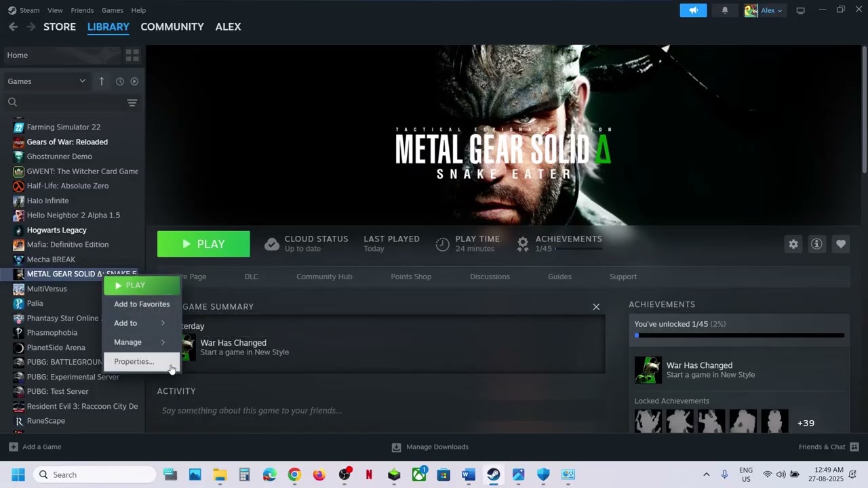Close the post-game summary panel

(x=596, y=307)
